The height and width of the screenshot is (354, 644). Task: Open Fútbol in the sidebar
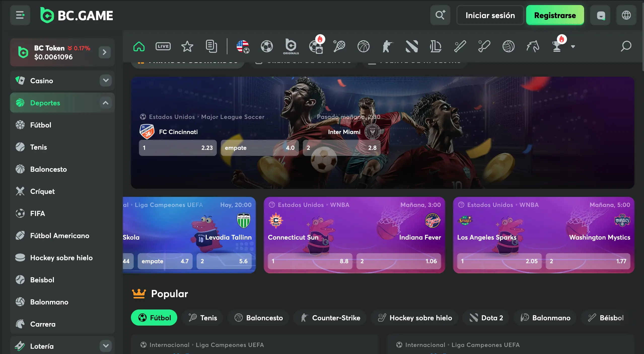point(62,125)
